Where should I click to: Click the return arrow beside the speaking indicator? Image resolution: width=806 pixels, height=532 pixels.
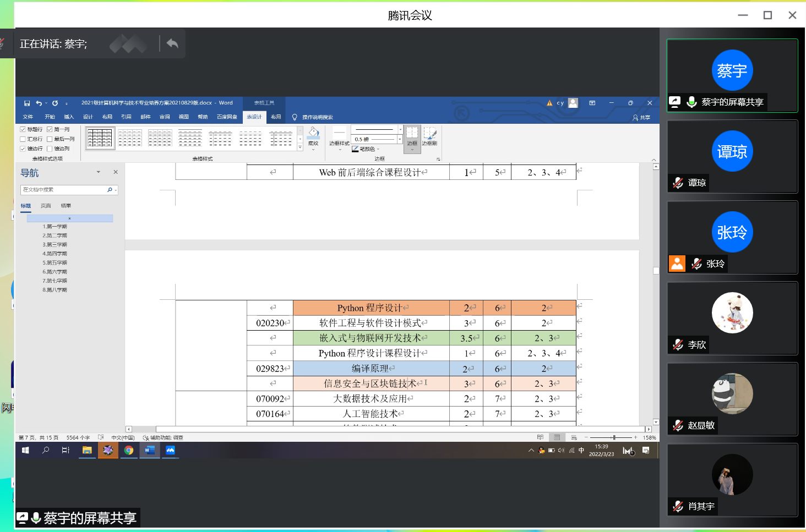[x=172, y=43]
